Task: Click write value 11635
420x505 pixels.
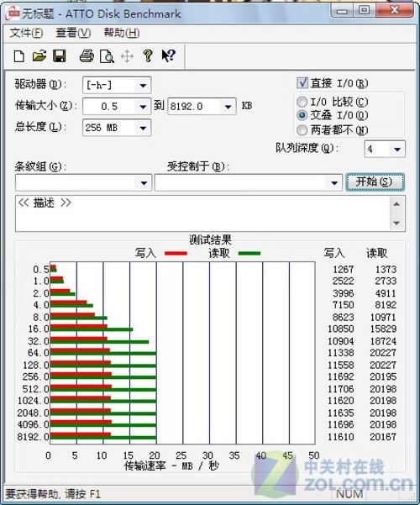Action: coord(341,413)
